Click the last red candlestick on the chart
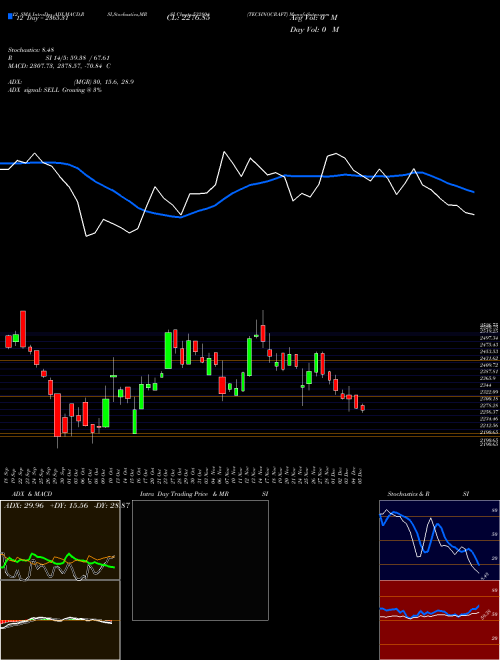This screenshot has height=660, width=500. (x=363, y=408)
